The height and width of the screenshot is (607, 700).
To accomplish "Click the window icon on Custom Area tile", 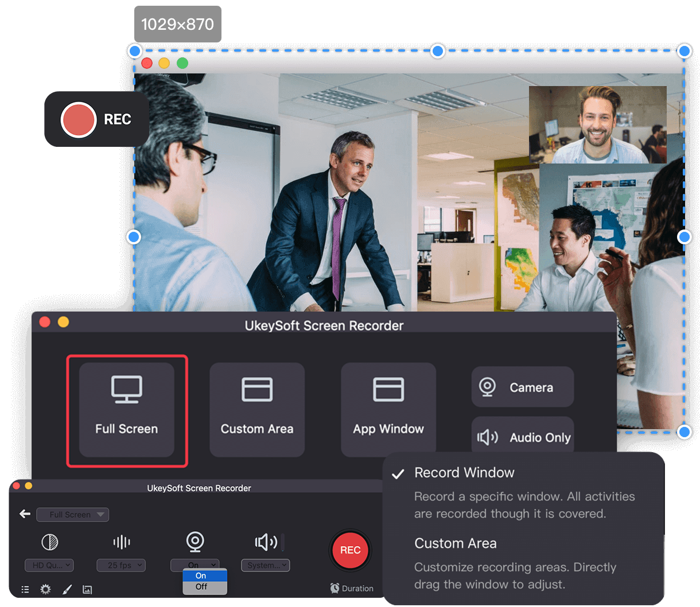I will pos(257,390).
